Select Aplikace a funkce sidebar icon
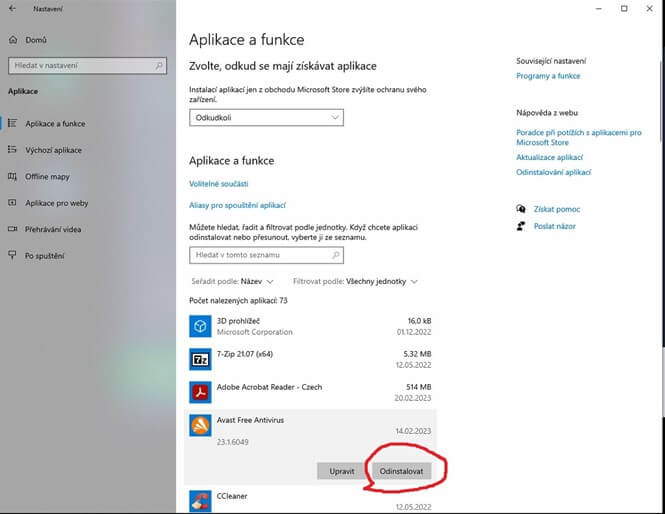 click(x=12, y=123)
